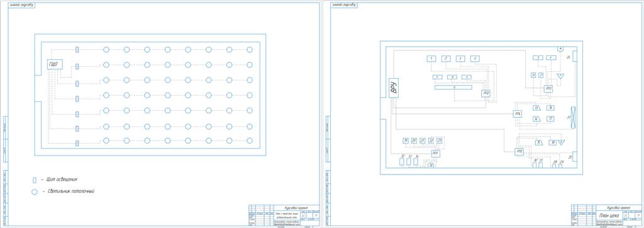
Task: Click trapezoid equipment symbol numbered 13
Action: click(x=536, y=108)
